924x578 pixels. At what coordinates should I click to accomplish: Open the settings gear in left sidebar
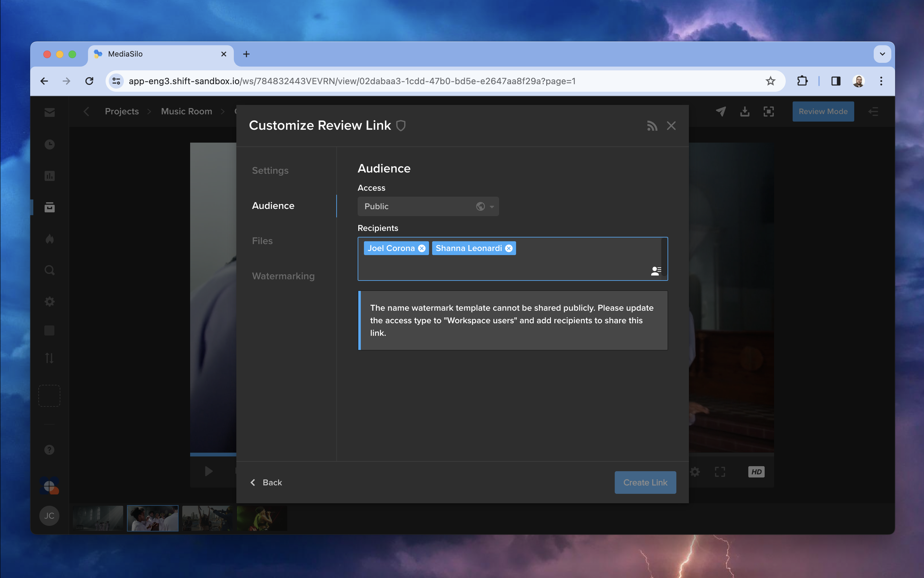point(49,302)
